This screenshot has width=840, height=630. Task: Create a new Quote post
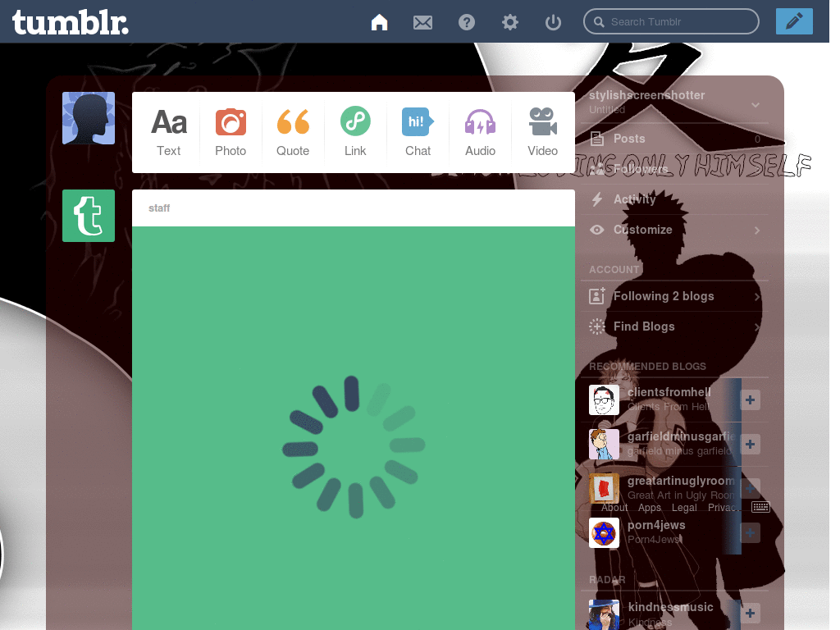pos(293,132)
